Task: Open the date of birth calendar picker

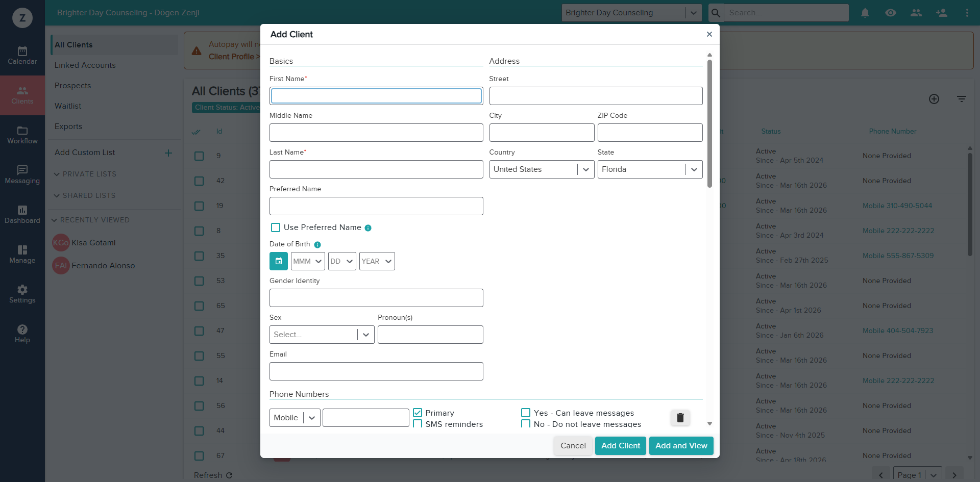Action: coord(279,261)
